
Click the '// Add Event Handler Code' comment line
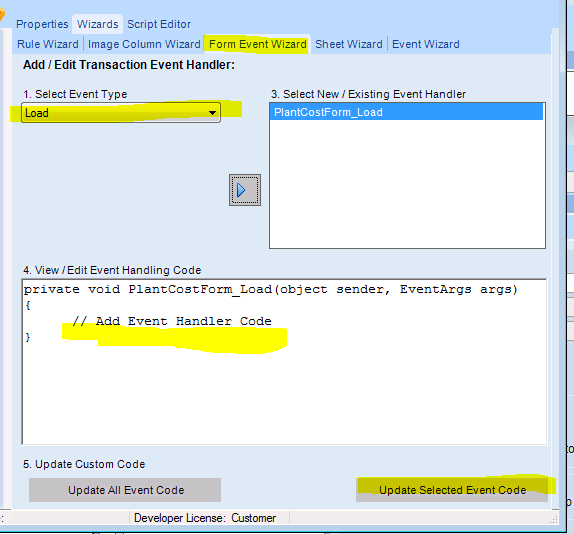point(172,321)
